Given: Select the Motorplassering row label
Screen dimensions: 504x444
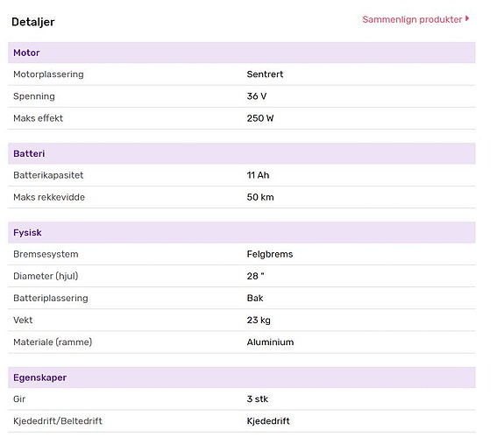Looking at the screenshot, I should [48, 74].
